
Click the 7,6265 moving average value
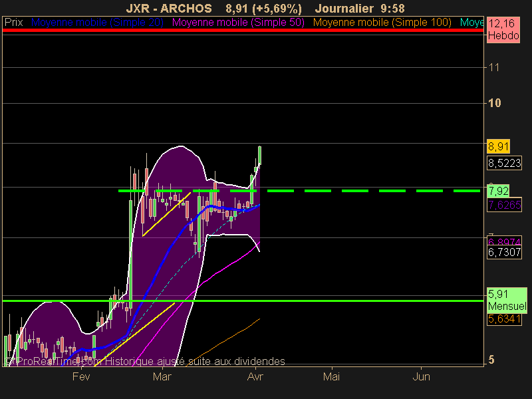(504, 205)
